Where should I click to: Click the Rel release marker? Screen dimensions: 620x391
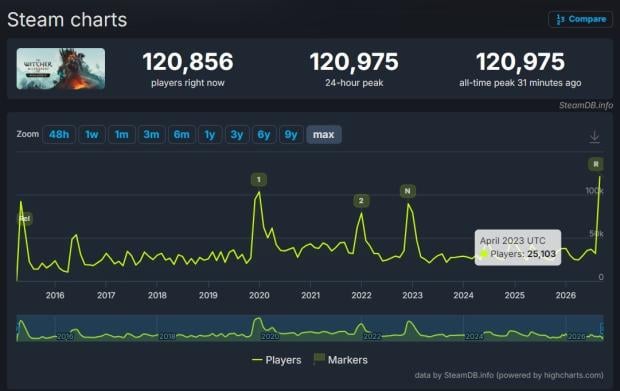point(25,218)
